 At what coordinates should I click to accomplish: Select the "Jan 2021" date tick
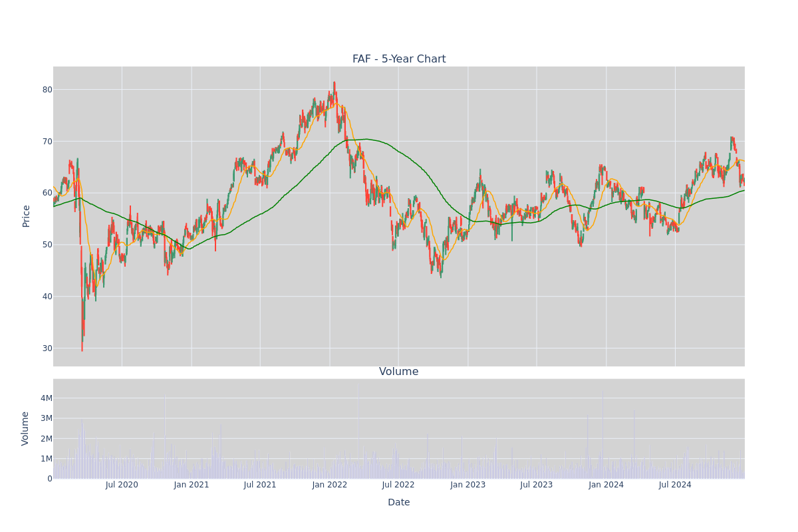pyautogui.click(x=192, y=485)
